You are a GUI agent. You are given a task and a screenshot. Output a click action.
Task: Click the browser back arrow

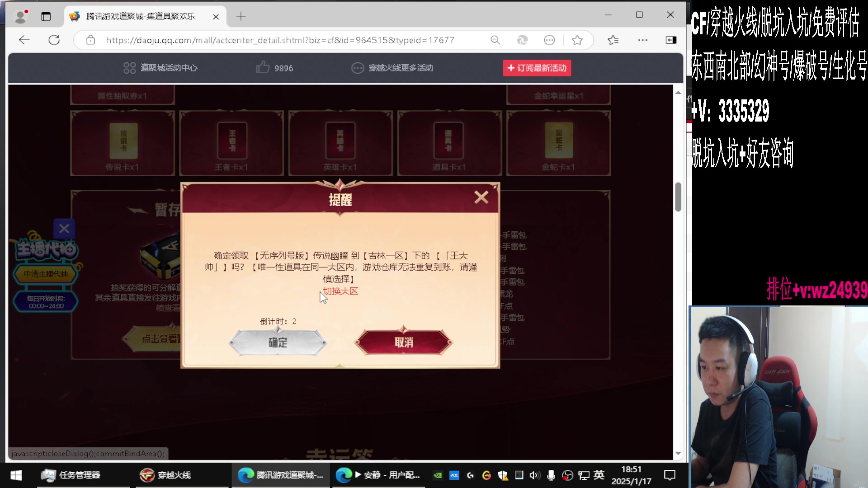[x=24, y=40]
